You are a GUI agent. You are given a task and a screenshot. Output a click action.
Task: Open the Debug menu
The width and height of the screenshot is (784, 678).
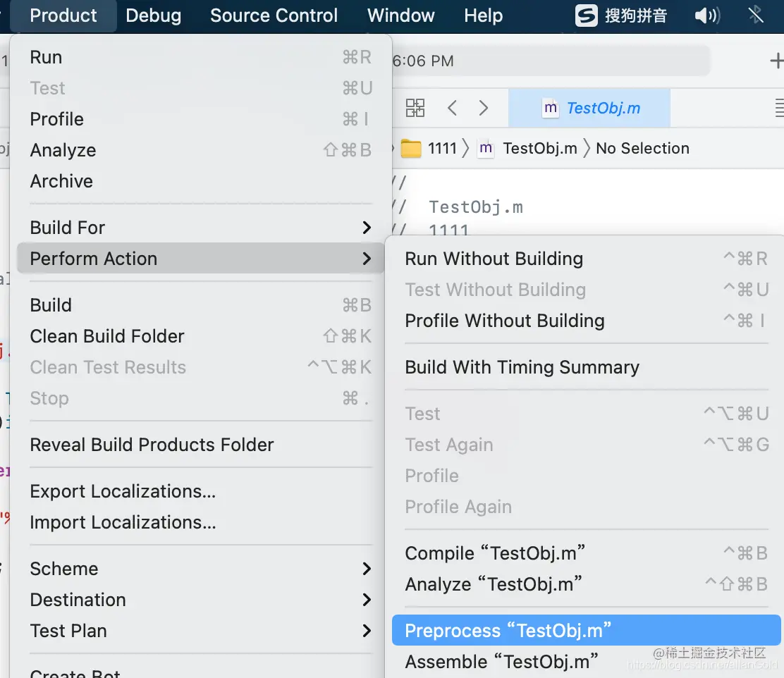click(x=153, y=16)
